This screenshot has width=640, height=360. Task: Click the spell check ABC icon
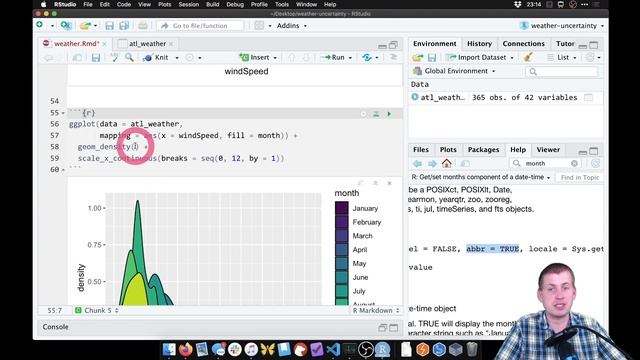[x=114, y=58]
